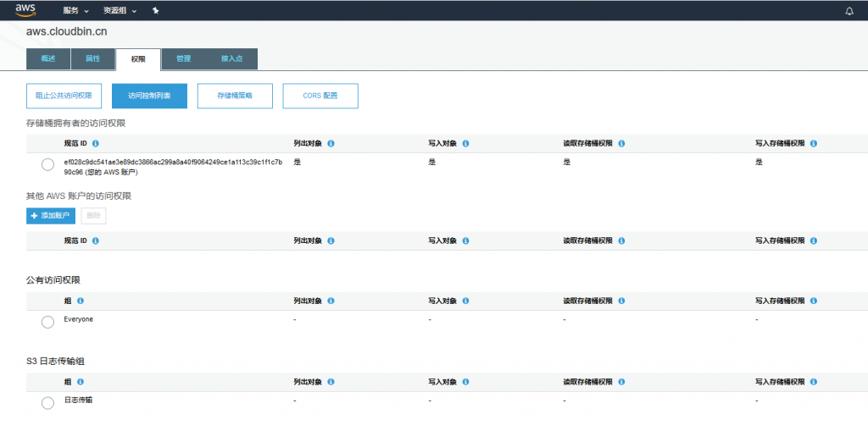Open the 存储桶策略 section
Screen dimensions: 868x442
coord(235,97)
